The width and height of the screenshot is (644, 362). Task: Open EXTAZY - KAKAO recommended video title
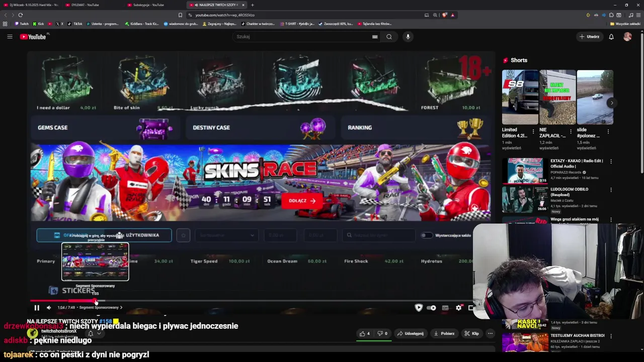coord(577,164)
